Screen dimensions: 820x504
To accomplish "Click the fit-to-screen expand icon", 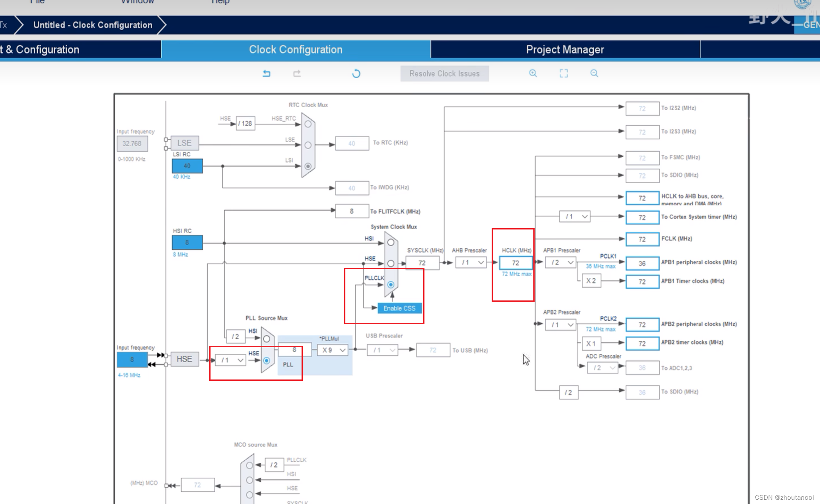I will click(564, 74).
